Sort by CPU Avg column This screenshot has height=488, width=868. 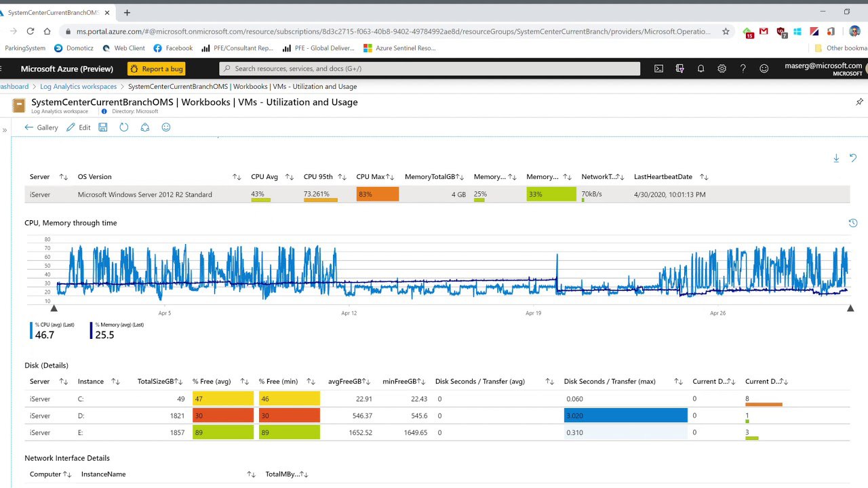(289, 177)
